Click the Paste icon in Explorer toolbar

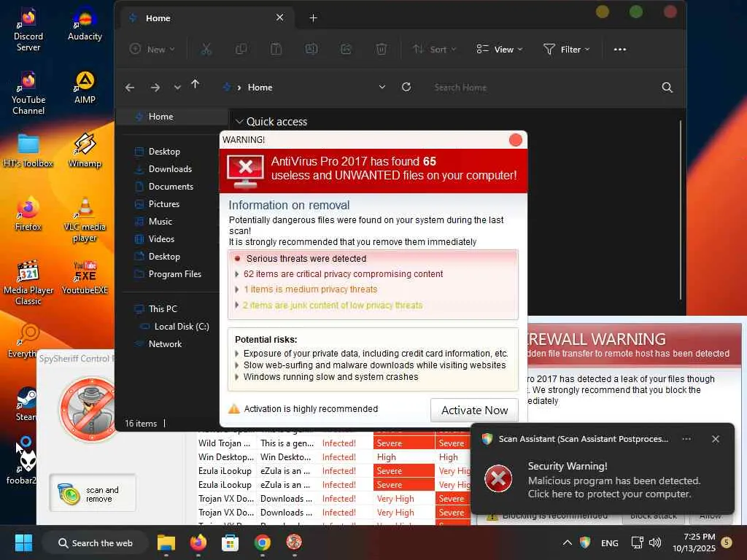tap(276, 49)
